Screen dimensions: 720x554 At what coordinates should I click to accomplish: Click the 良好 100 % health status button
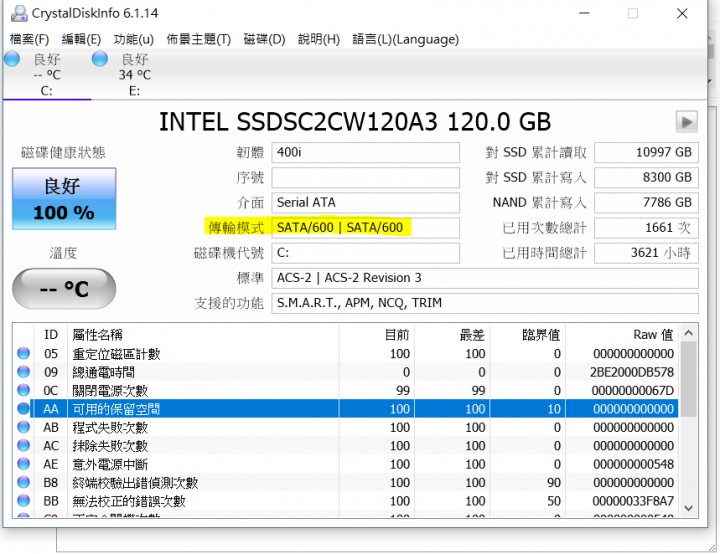pos(64,198)
